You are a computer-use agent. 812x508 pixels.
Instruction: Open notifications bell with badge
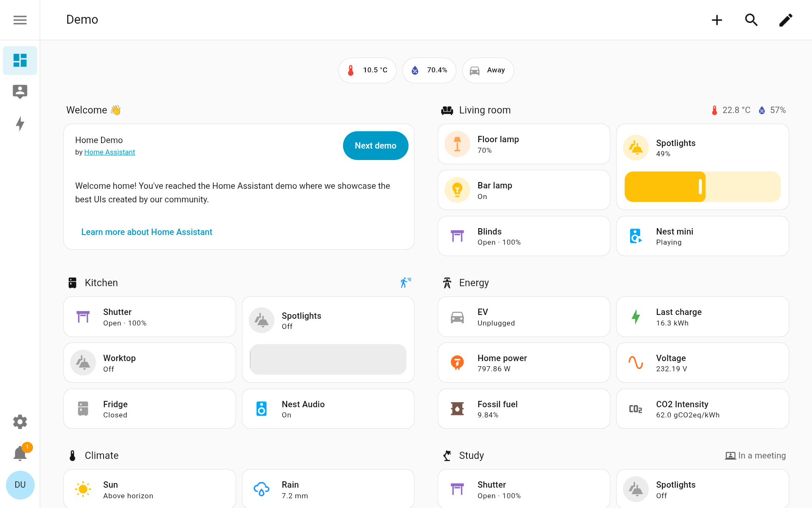tap(20, 453)
